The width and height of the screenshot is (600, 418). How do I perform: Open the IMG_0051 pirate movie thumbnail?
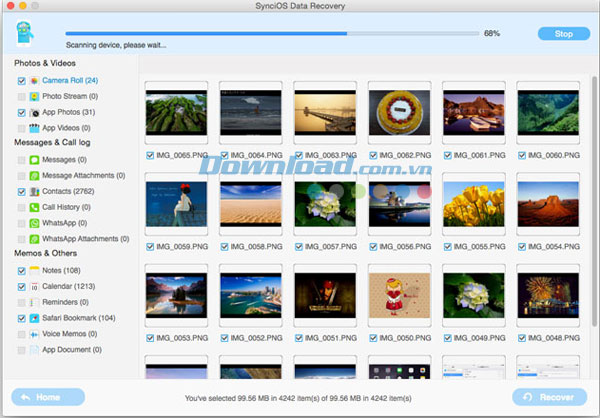(325, 296)
